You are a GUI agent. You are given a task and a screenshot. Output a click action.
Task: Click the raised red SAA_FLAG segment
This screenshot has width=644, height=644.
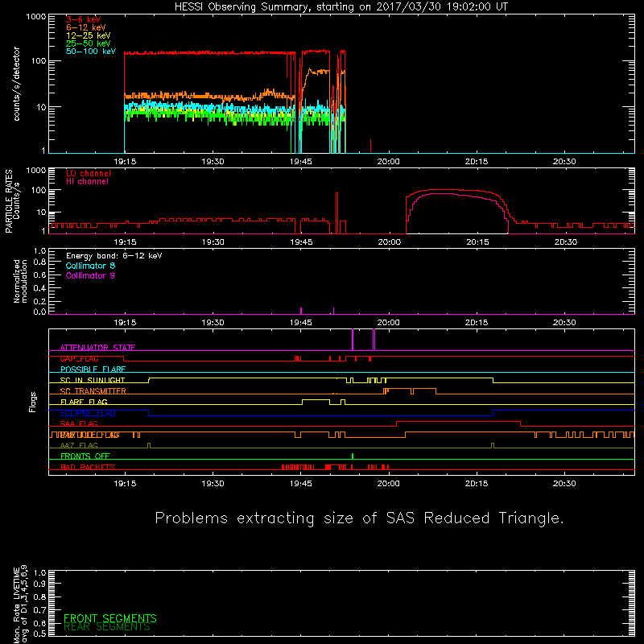coord(458,422)
